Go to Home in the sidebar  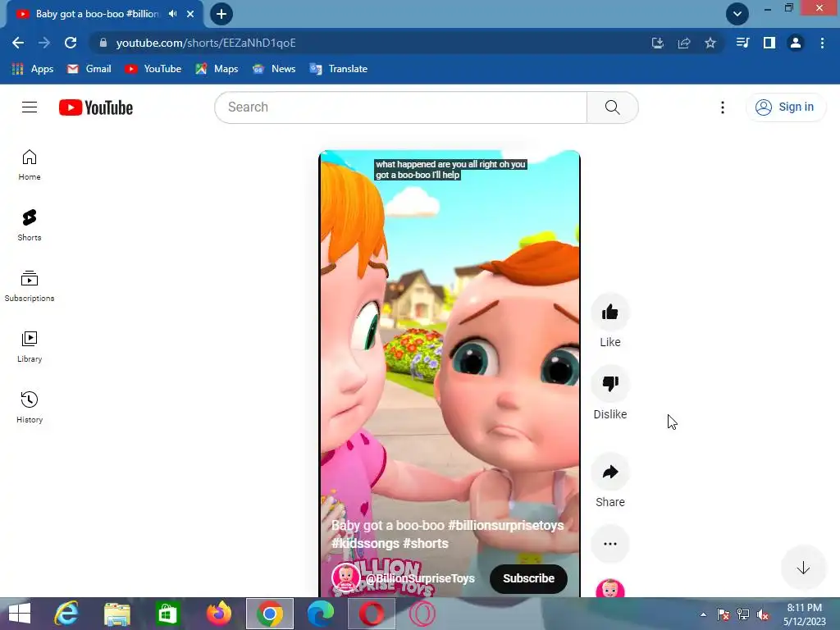pyautogui.click(x=30, y=165)
